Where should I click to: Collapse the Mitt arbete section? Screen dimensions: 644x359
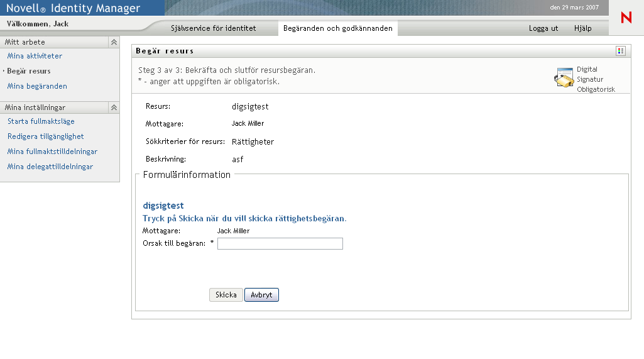point(114,42)
